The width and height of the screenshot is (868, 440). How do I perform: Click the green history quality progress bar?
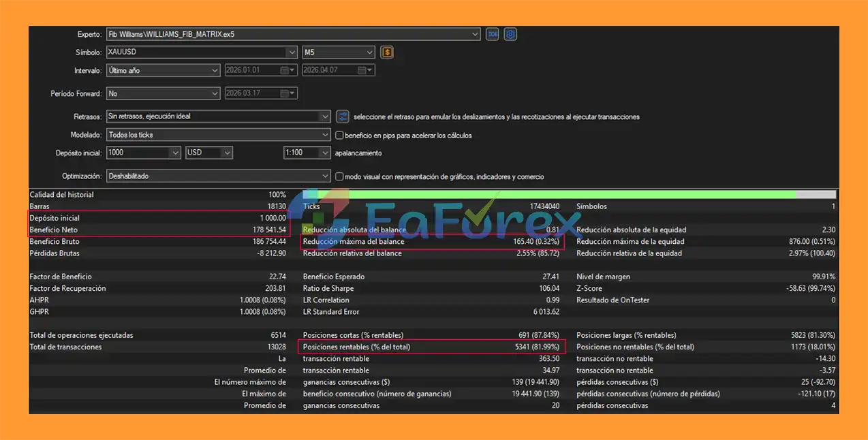click(545, 195)
